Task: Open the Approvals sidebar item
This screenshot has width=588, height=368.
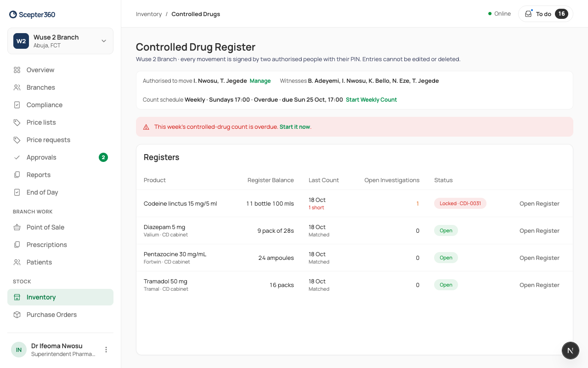Action: [60, 157]
